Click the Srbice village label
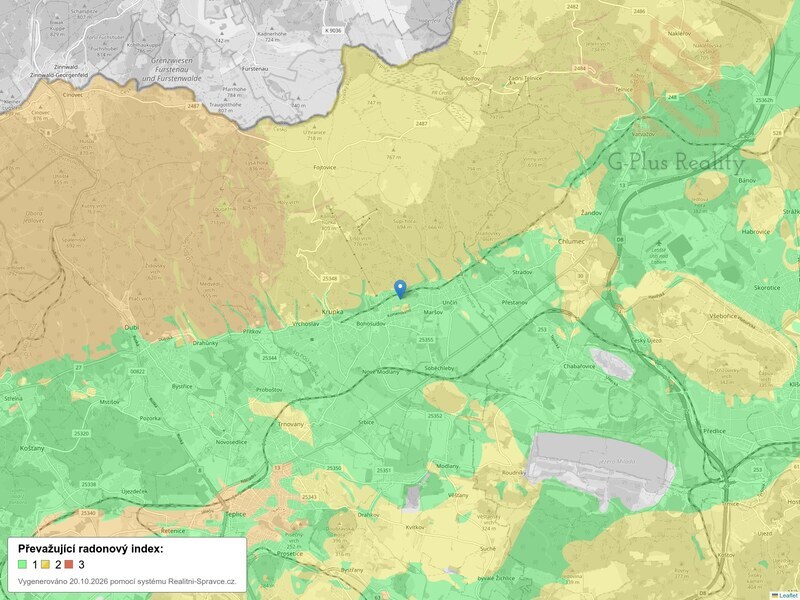This screenshot has height=600, width=800. pos(366,422)
